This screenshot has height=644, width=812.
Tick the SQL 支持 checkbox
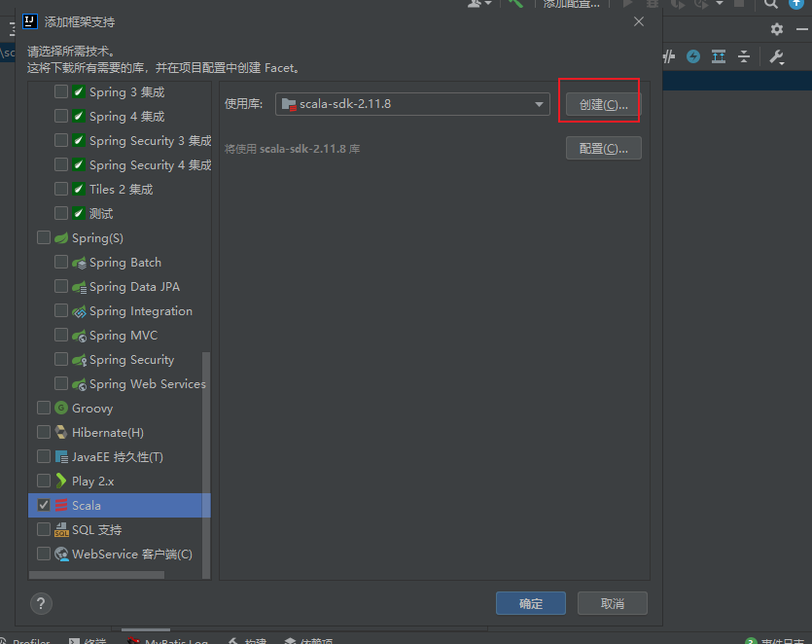[44, 529]
